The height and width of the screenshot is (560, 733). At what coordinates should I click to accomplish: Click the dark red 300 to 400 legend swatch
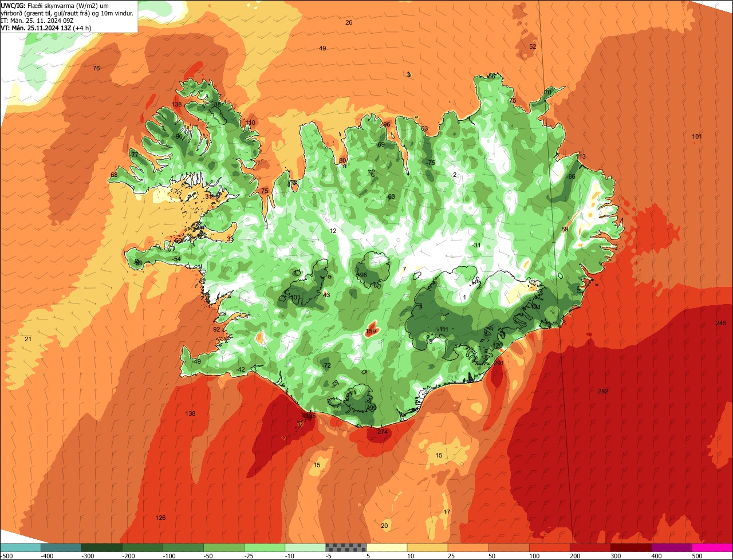click(631, 547)
